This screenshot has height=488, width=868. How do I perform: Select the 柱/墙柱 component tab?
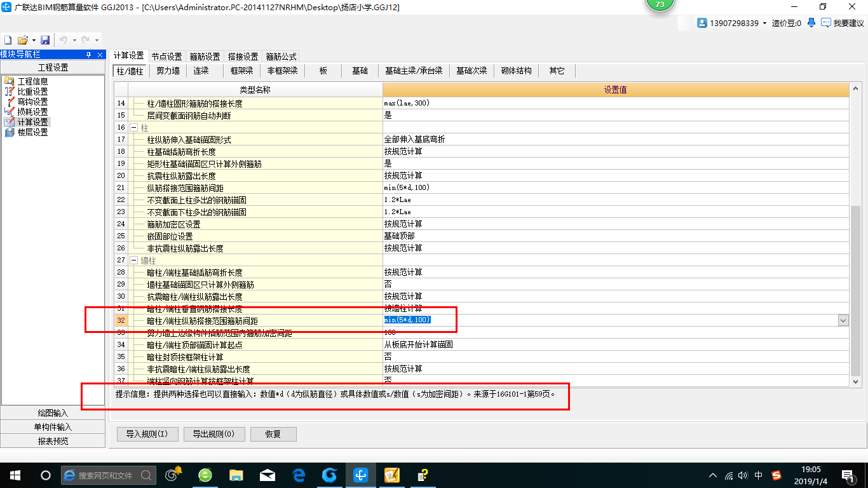130,71
